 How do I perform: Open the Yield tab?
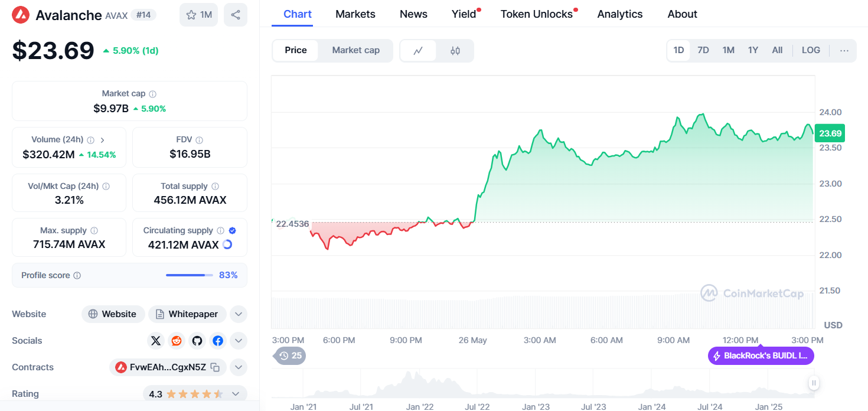coord(465,14)
